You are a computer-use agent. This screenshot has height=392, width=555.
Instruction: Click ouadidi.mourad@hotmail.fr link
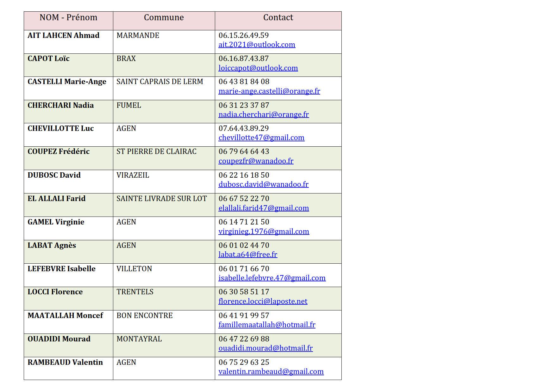265,348
